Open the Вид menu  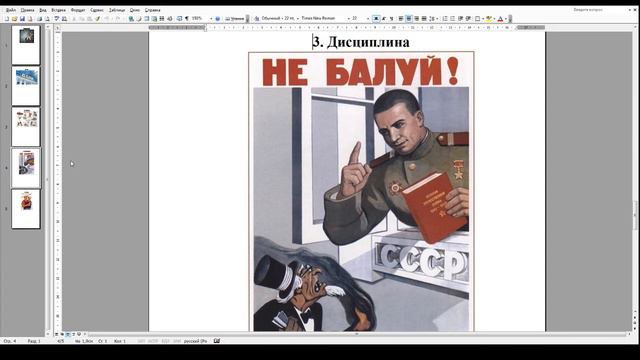coord(43,10)
